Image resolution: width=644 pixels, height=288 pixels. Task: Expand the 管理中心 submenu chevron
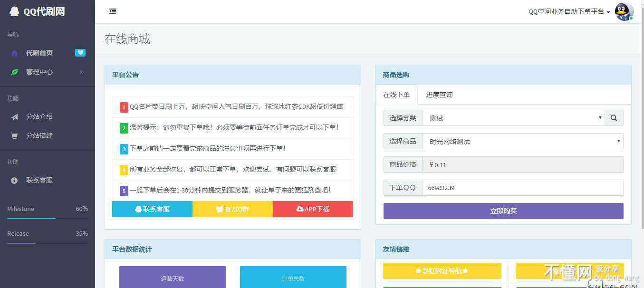click(81, 72)
